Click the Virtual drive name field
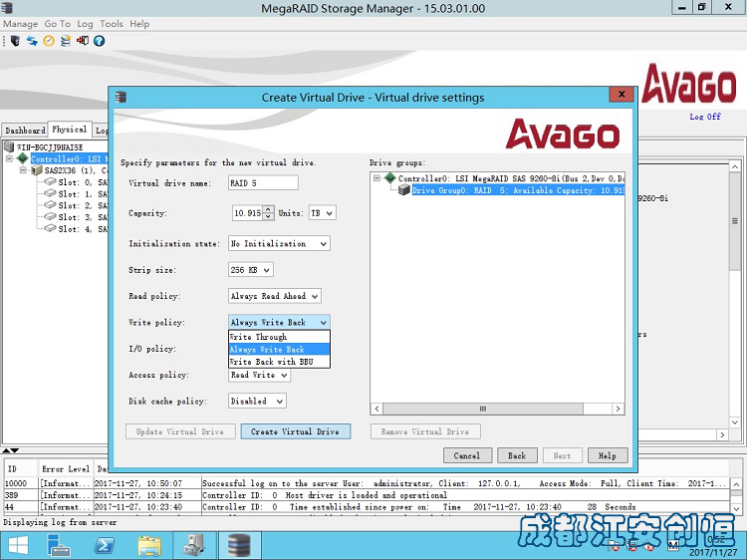This screenshot has height=560, width=747. [x=264, y=183]
